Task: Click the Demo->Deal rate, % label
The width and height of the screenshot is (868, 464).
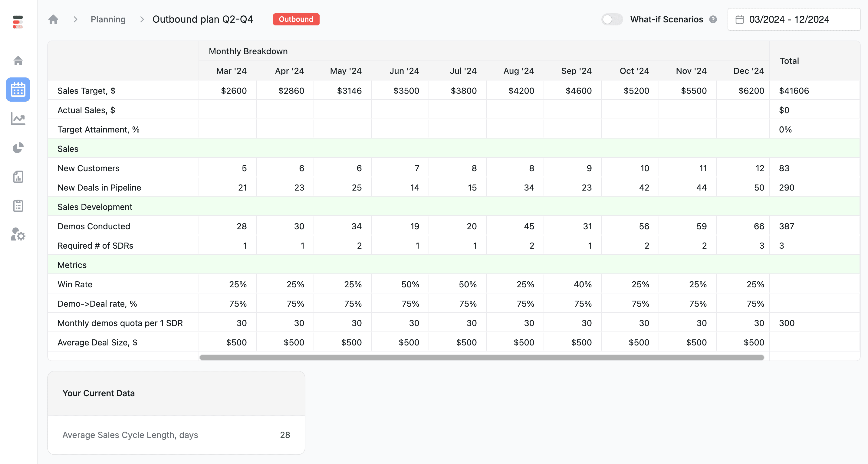Action: (97, 304)
